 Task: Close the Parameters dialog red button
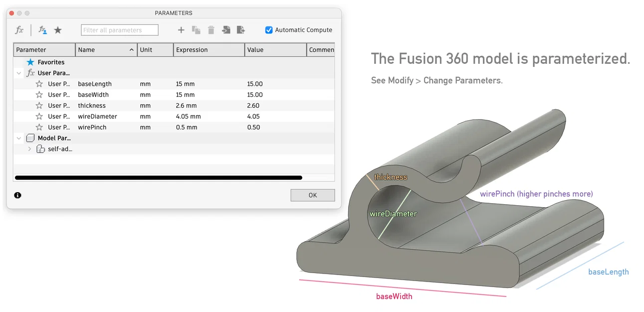pos(12,13)
